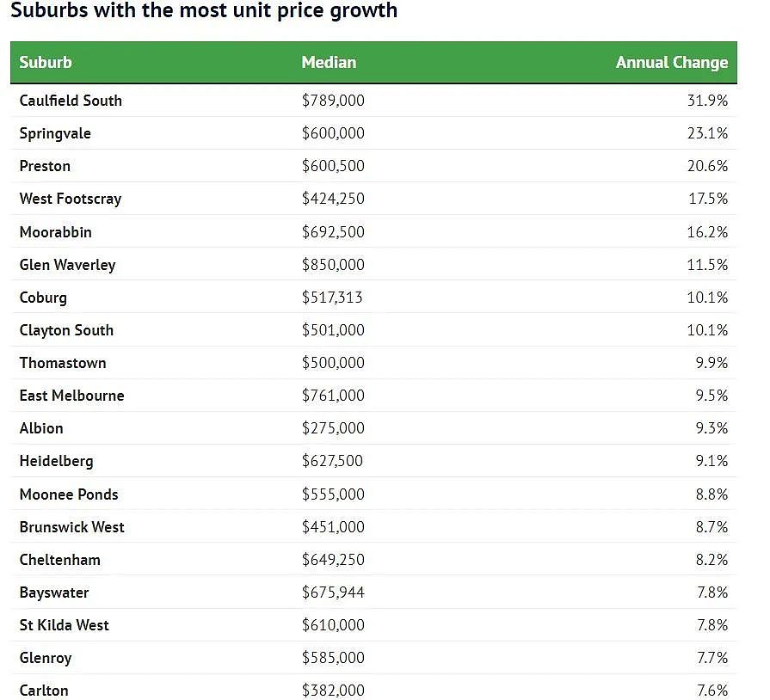The height and width of the screenshot is (700, 770).
Task: Click the Suburb column header
Action: point(46,62)
